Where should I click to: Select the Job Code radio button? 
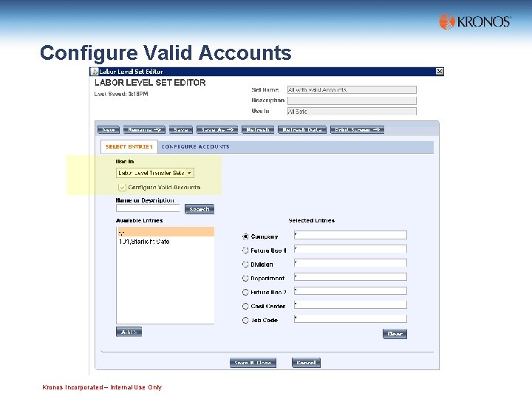point(245,320)
